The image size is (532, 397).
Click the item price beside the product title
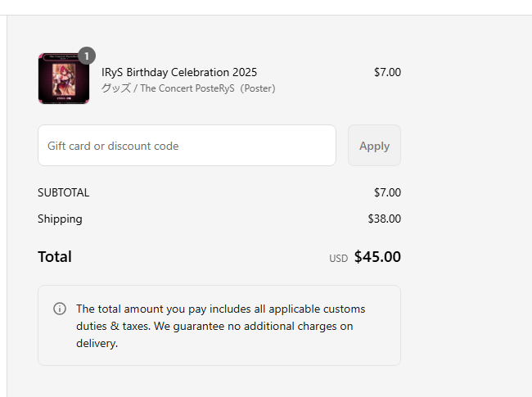click(387, 72)
